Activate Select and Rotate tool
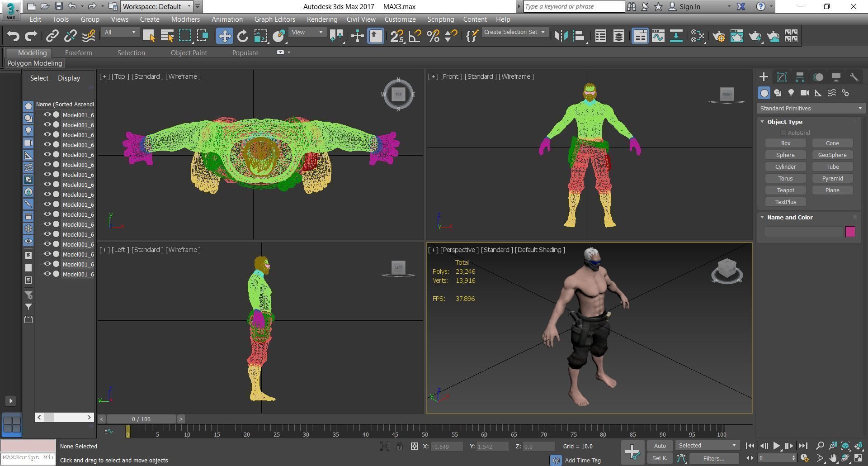Screen dimensions: 868x466 tap(243, 36)
